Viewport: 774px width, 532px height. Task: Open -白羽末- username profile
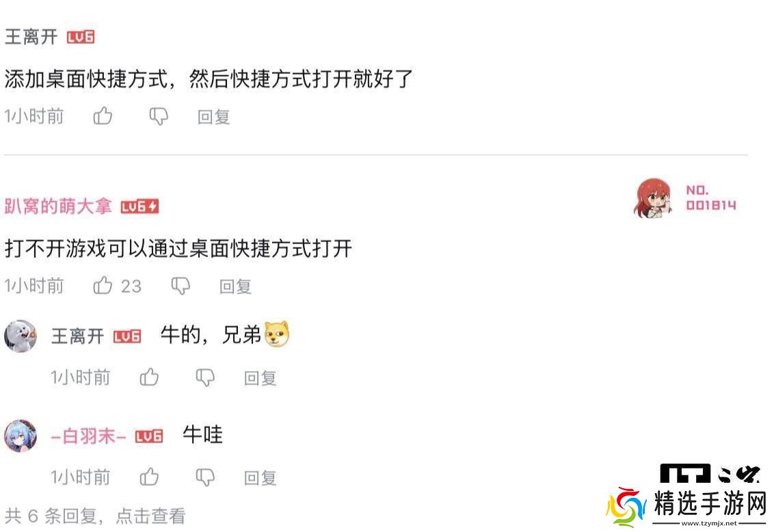[89, 436]
